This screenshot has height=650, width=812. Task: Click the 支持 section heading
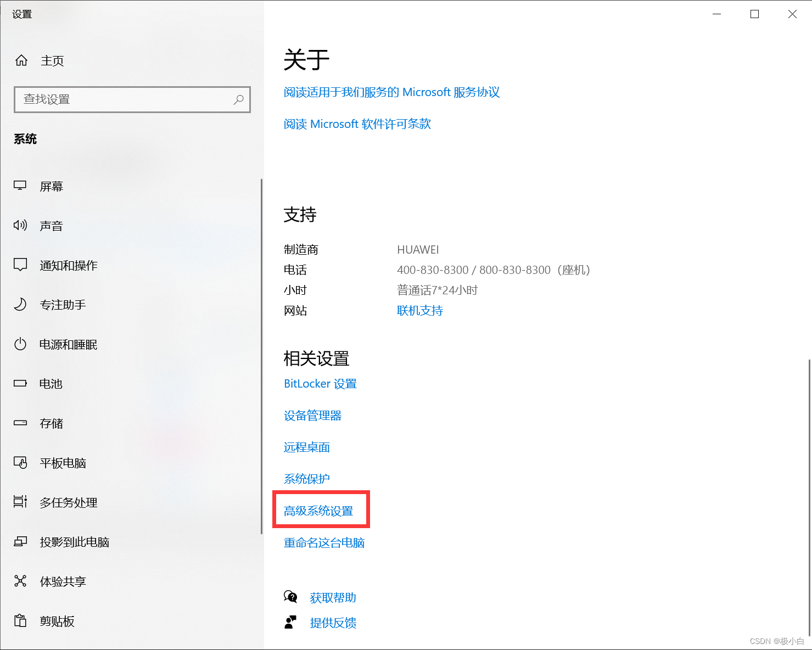tap(300, 215)
